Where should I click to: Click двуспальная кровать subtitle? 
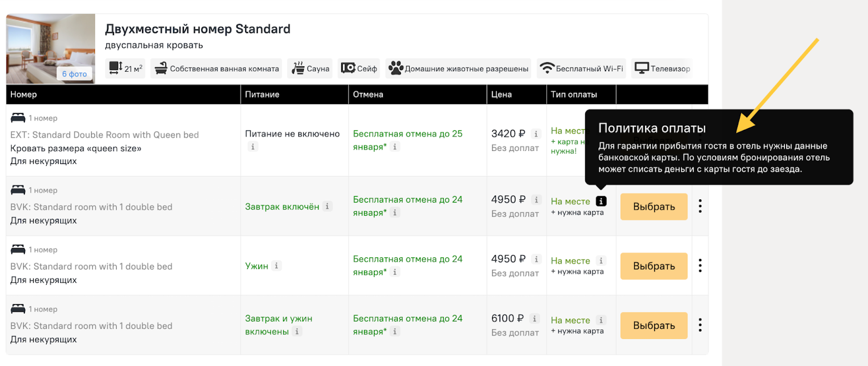click(x=154, y=45)
